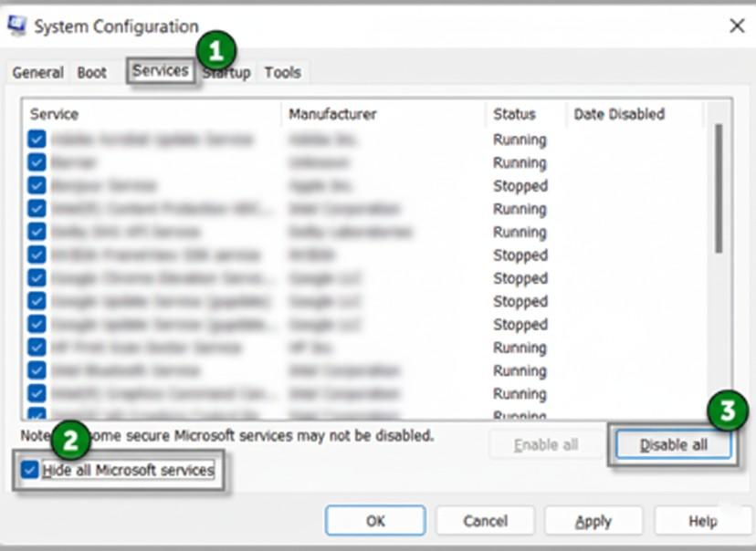756x551 pixels.
Task: Open the Boot tab
Action: click(91, 72)
